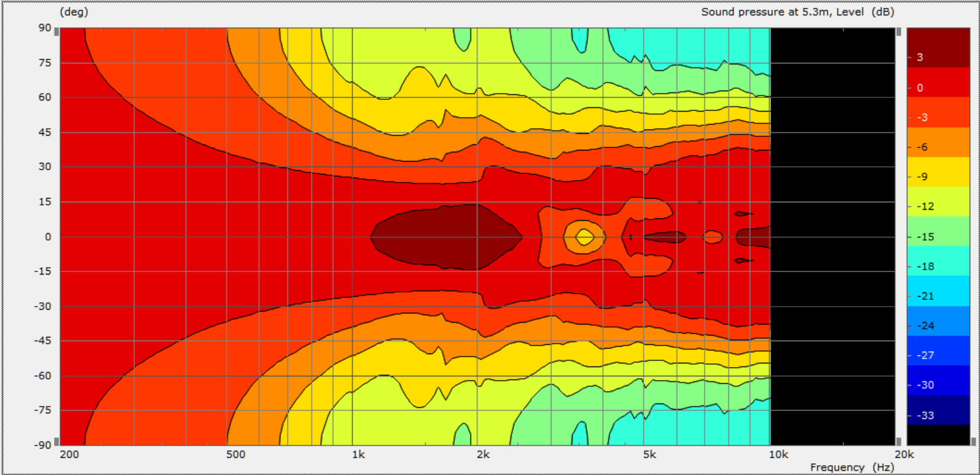The image size is (980, 475).
Task: Click the '-90' angle axis label
Action: (43, 445)
